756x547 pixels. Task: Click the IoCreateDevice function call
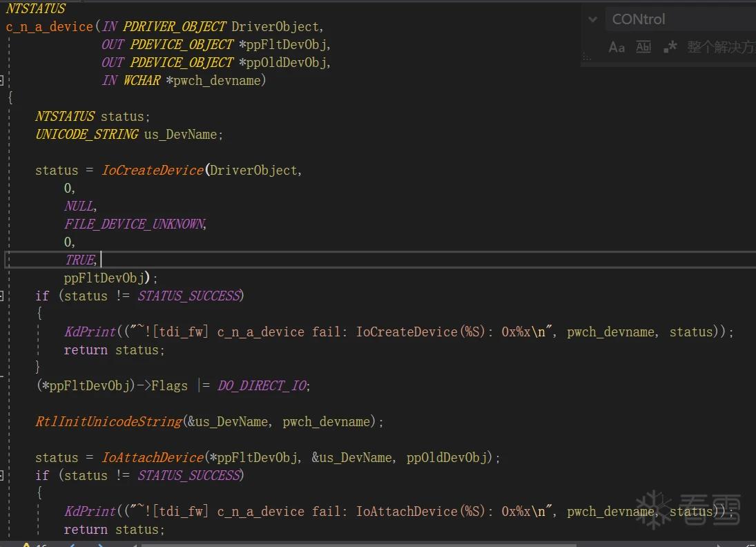153,171
